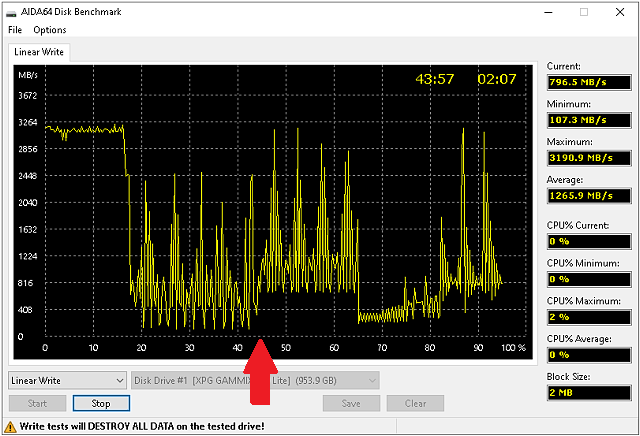Minimize the AIDA64 Disk Benchmark window
Viewport: 640px width, 436px height.
(x=548, y=12)
